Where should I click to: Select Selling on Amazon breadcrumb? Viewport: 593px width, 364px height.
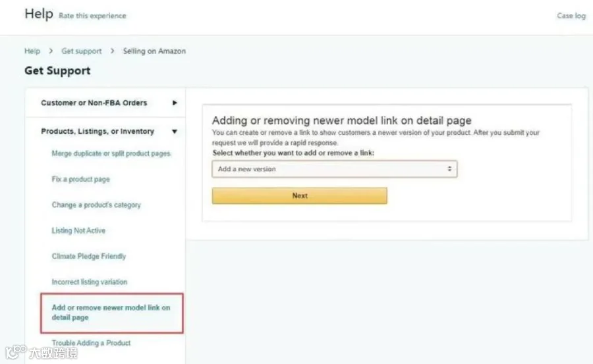[154, 51]
